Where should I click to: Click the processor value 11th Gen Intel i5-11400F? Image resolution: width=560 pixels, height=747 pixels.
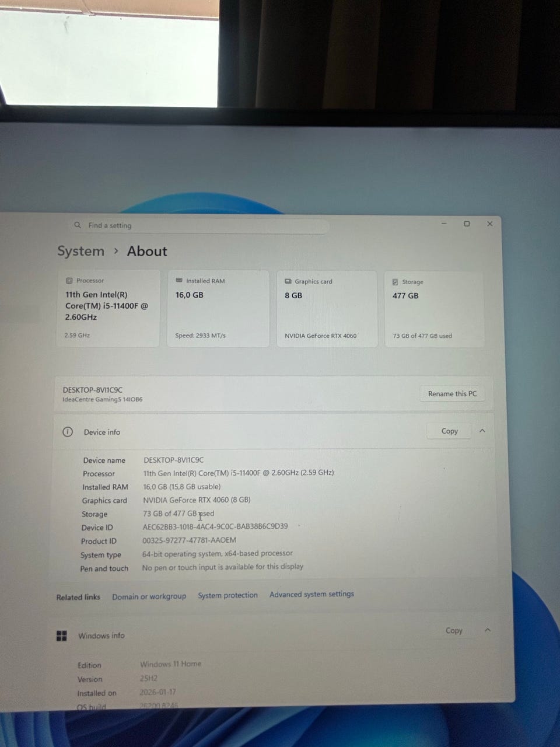(239, 473)
